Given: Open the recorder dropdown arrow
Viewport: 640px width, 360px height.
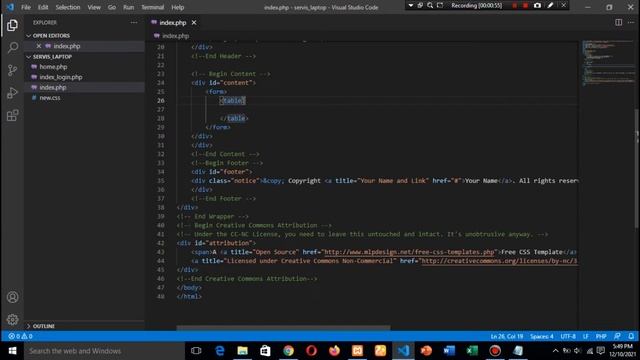Looking at the screenshot, I should [411, 5].
